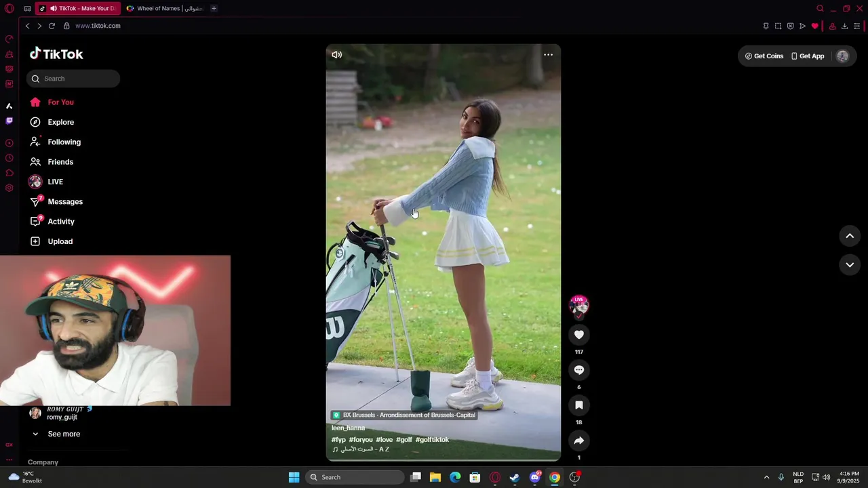Select the TikTok browser tab
Screen dimensions: 868x488
77,9
